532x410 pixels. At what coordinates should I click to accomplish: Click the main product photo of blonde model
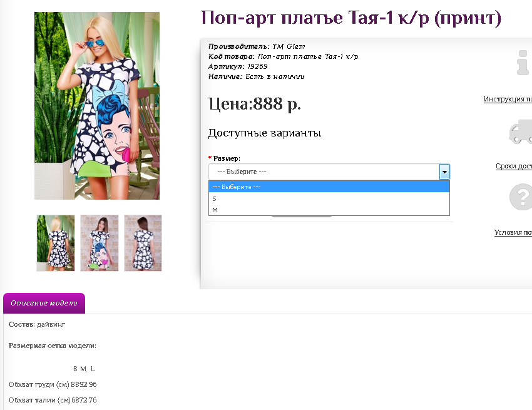pos(97,106)
